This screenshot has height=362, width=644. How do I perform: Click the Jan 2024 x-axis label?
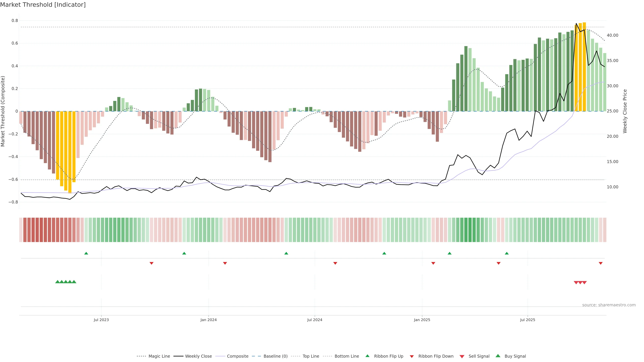[x=208, y=320]
